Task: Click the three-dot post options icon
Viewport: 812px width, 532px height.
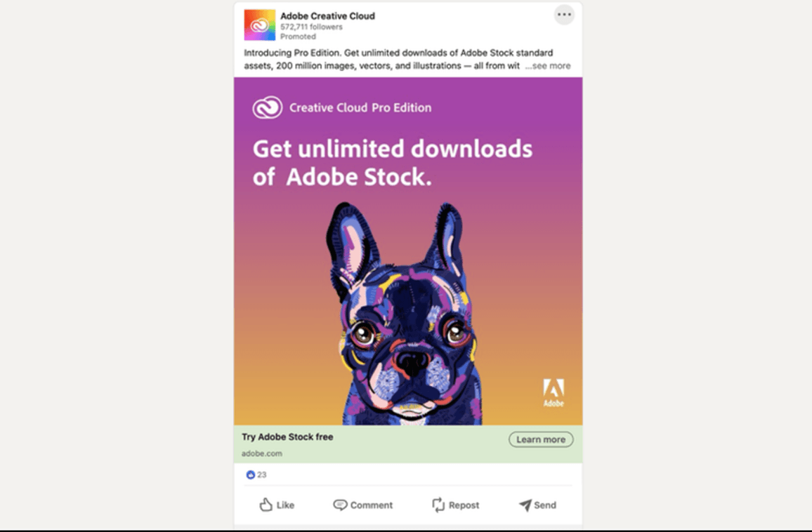Action: 564,15
